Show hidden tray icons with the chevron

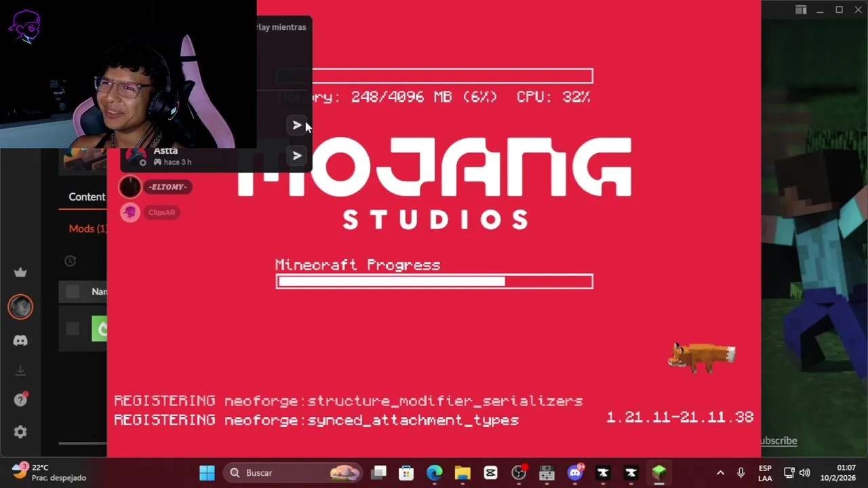720,472
